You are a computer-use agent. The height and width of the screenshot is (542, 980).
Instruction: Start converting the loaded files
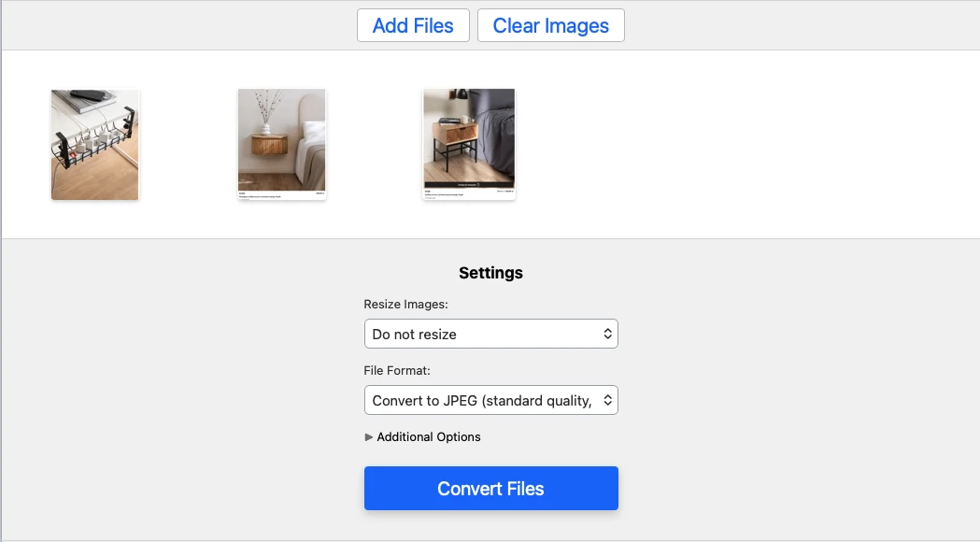pyautogui.click(x=490, y=488)
